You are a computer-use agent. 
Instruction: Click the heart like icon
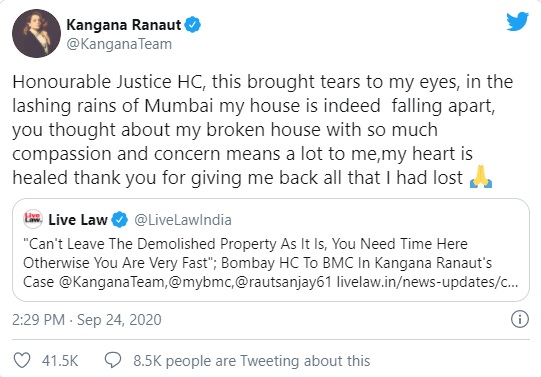pyautogui.click(x=22, y=360)
